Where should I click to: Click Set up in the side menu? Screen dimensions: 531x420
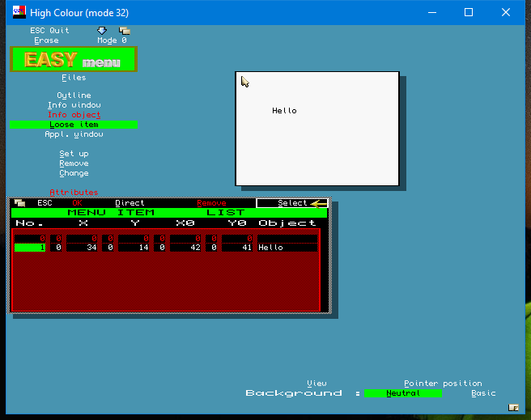[74, 154]
